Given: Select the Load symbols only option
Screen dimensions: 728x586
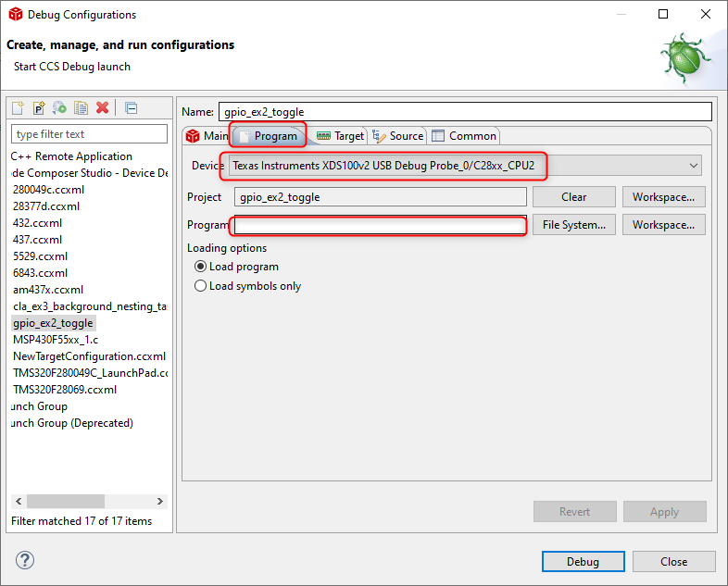Looking at the screenshot, I should click(200, 286).
